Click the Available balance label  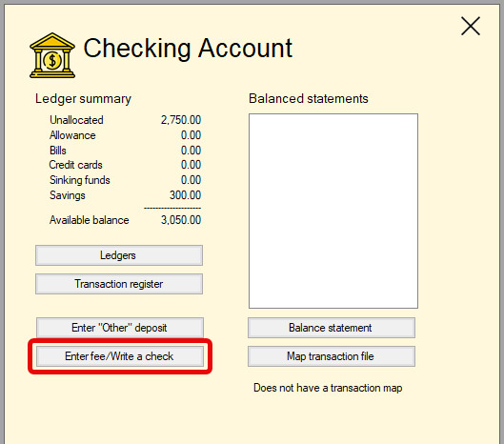tap(90, 220)
